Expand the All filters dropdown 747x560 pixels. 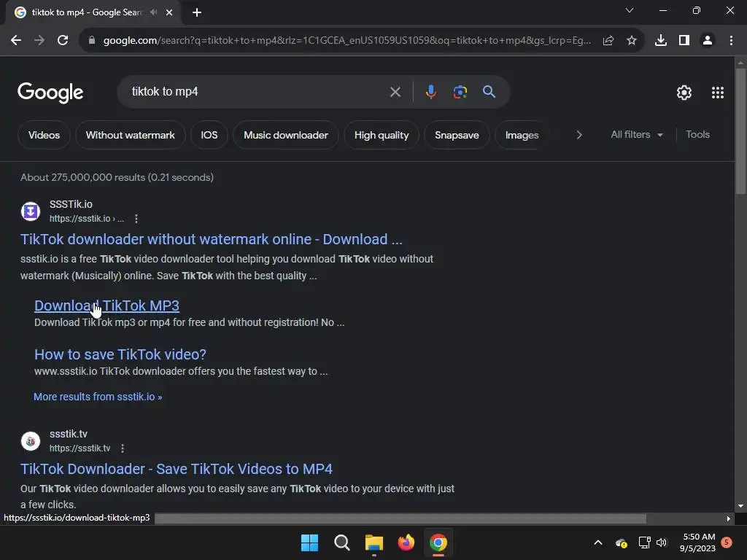coord(636,135)
